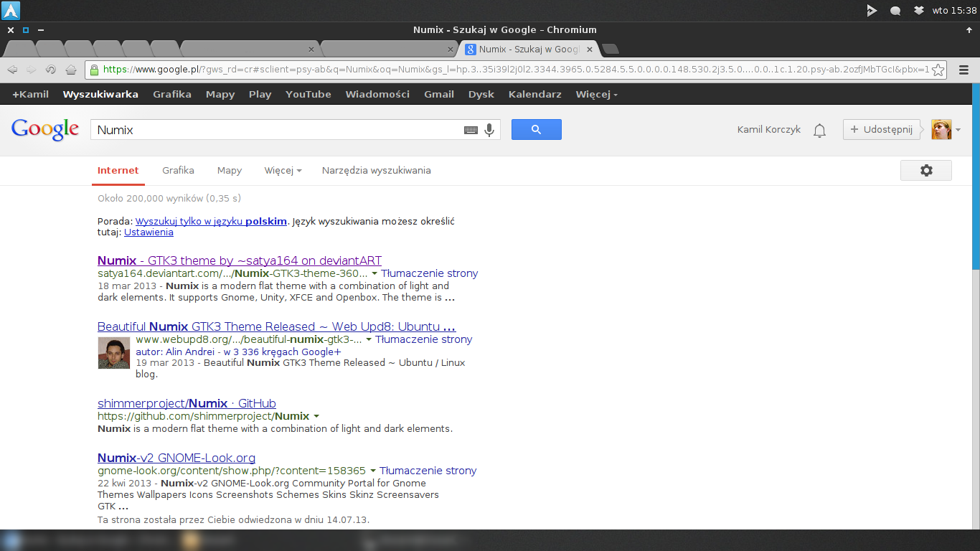
Task: Select the Numix - Szukaj w Google tab
Action: click(529, 50)
